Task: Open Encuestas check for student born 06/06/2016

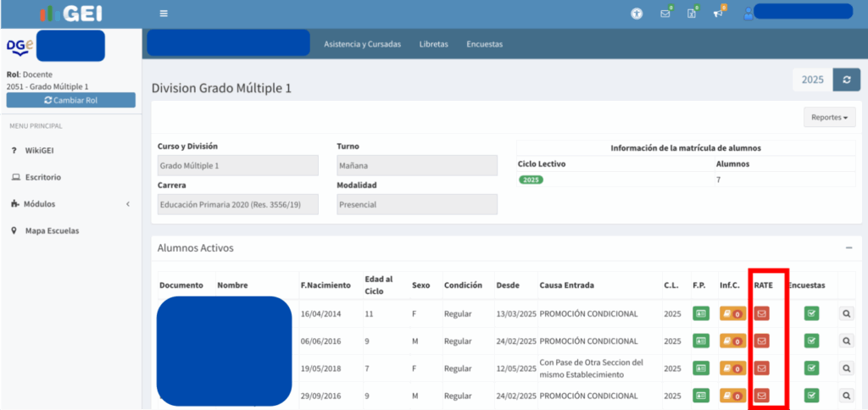Action: pos(811,341)
